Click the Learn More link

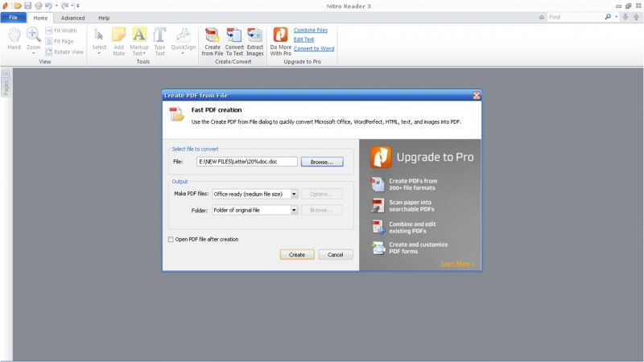click(457, 264)
